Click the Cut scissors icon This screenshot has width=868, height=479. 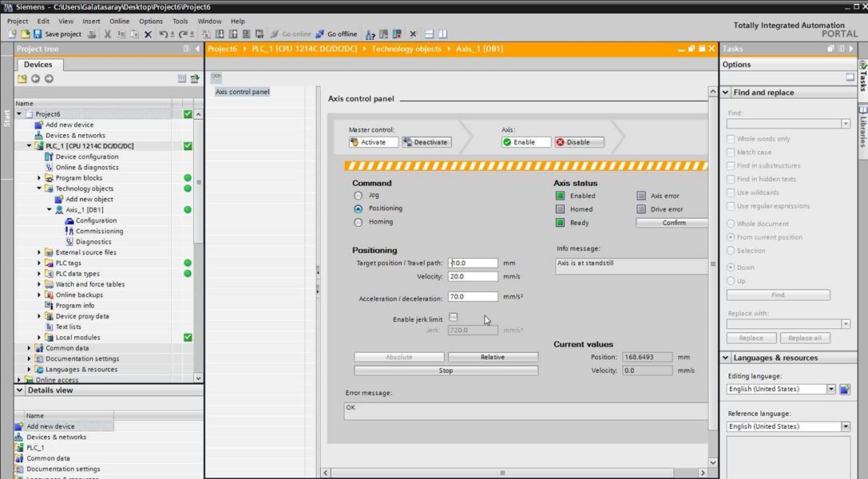[x=107, y=34]
